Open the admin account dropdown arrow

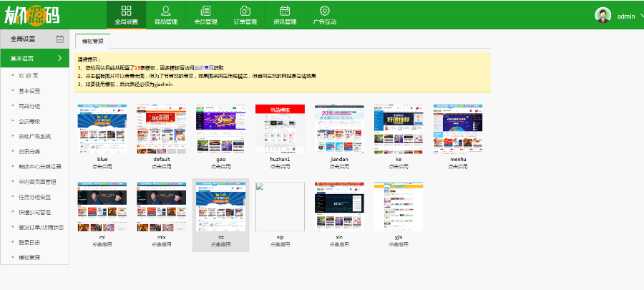click(x=640, y=16)
